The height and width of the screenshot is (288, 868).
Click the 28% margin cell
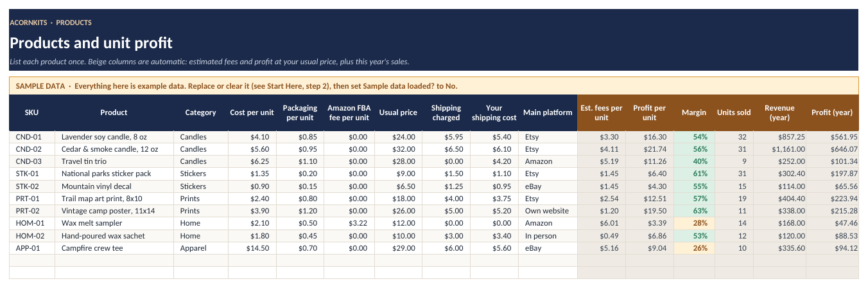(x=694, y=223)
